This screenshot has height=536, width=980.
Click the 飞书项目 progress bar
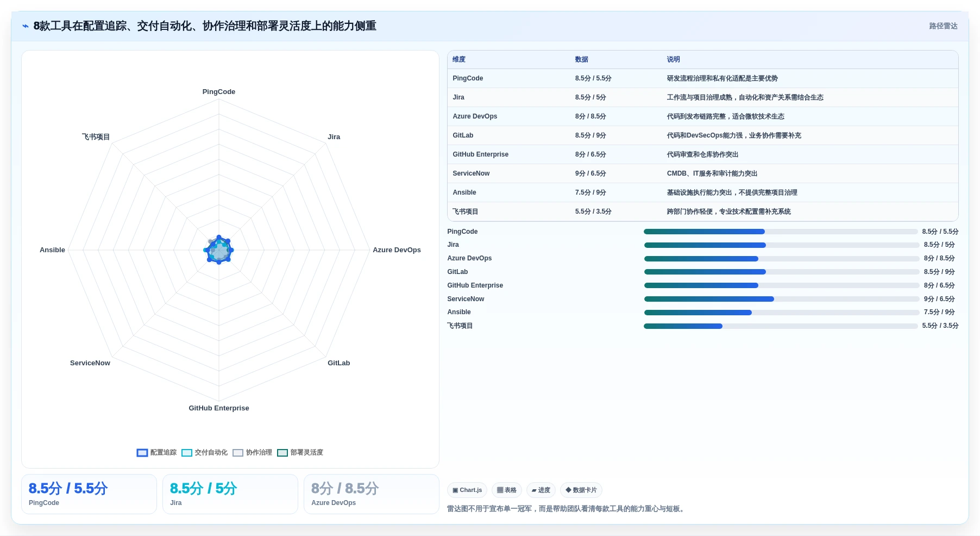coord(781,326)
